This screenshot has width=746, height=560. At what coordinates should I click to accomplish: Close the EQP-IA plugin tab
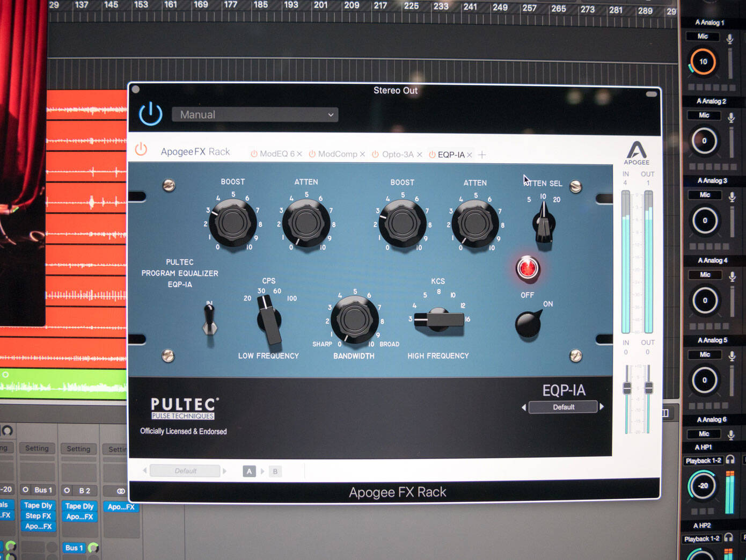click(470, 155)
